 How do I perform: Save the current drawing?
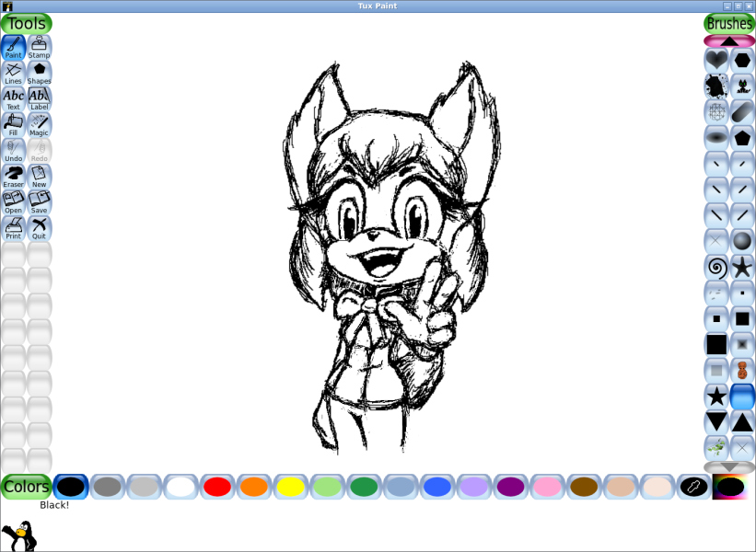tap(39, 202)
